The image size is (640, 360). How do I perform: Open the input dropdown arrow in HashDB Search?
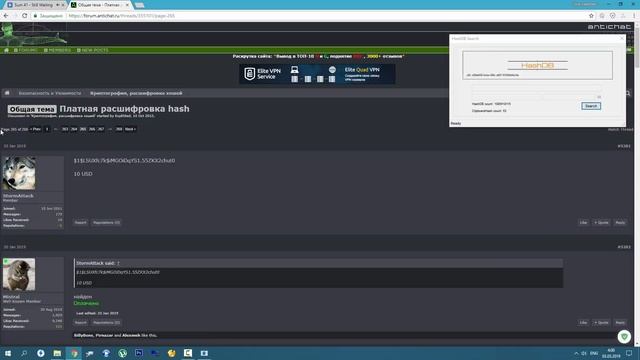[x=599, y=97]
